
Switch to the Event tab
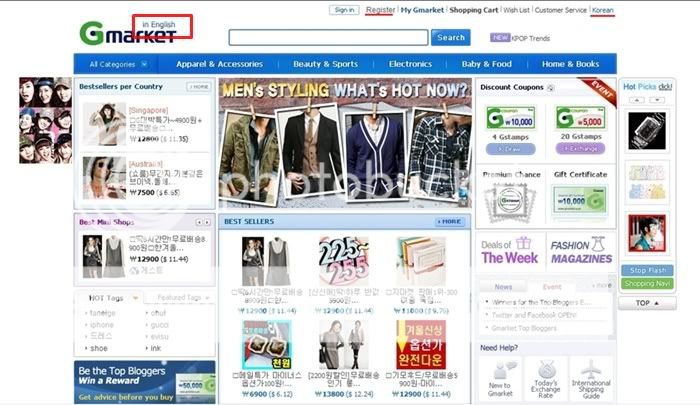(551, 287)
